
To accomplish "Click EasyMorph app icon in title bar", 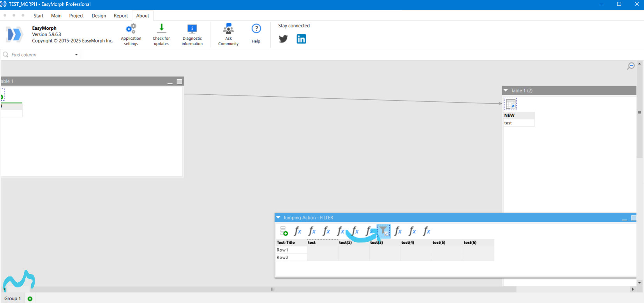I will 4,4.
